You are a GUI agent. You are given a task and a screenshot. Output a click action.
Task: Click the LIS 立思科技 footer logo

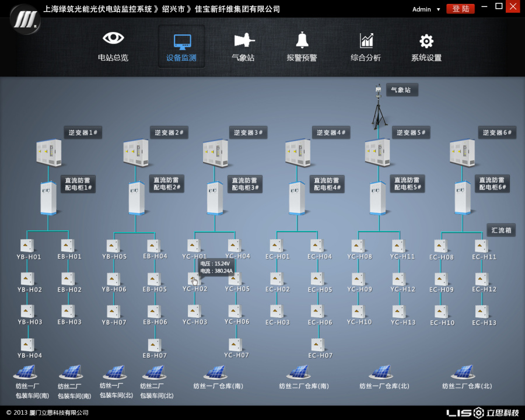[482, 412]
